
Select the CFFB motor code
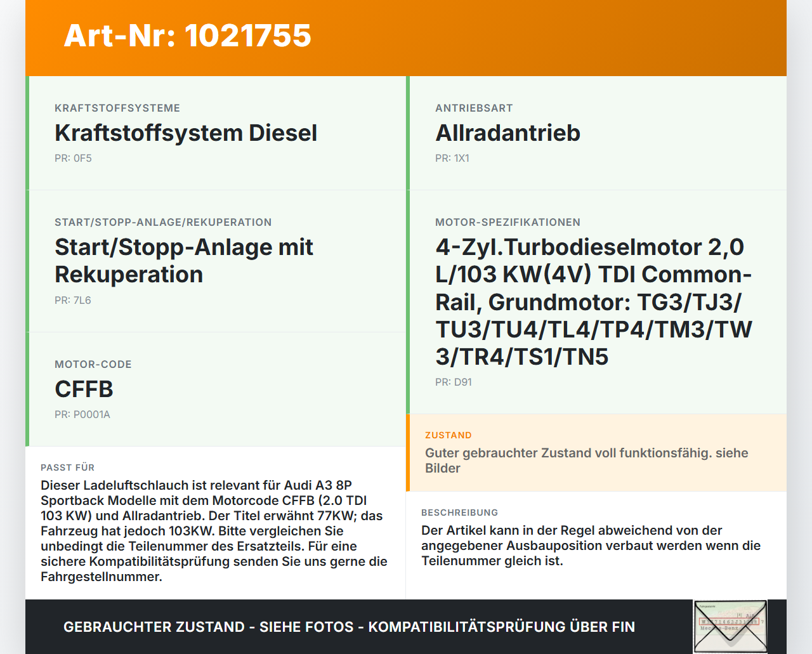click(84, 389)
